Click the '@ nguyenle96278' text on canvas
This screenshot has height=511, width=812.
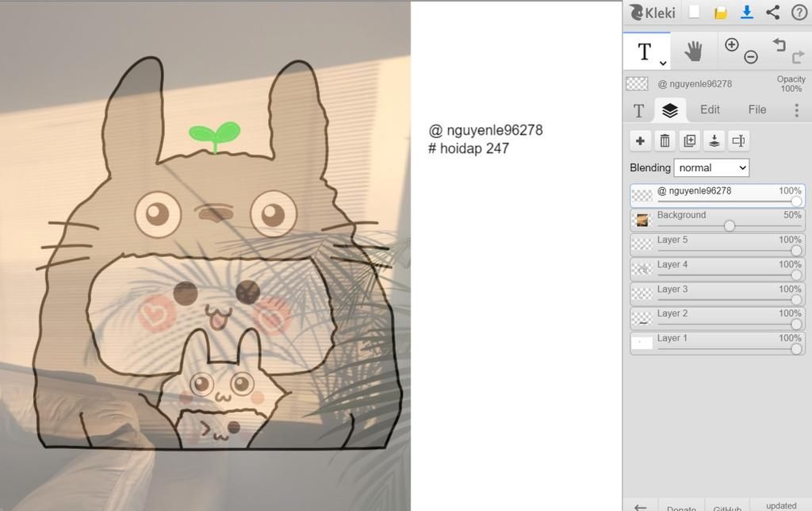(485, 130)
